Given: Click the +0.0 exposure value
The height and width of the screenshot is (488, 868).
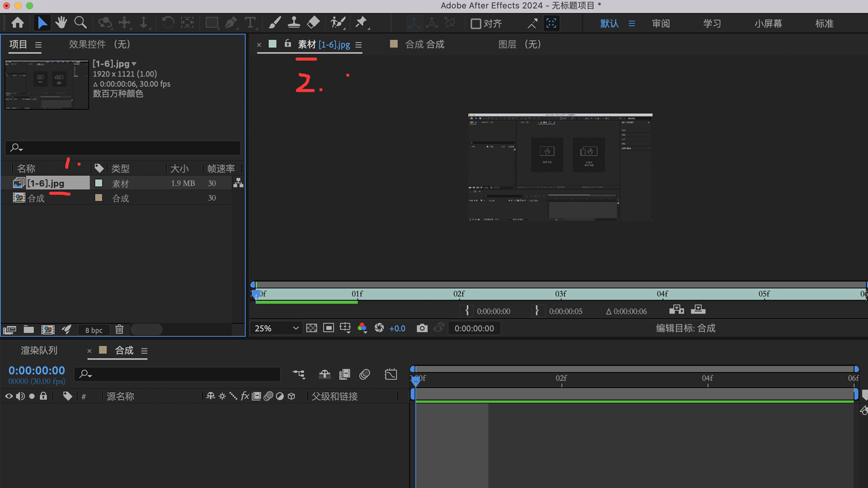Looking at the screenshot, I should point(397,328).
